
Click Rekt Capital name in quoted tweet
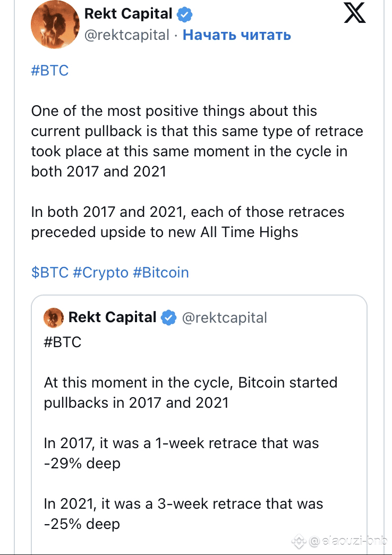tap(112, 317)
